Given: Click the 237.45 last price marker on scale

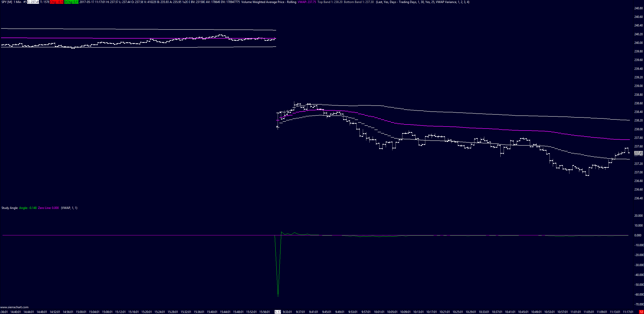Looking at the screenshot, I should pyautogui.click(x=638, y=153).
